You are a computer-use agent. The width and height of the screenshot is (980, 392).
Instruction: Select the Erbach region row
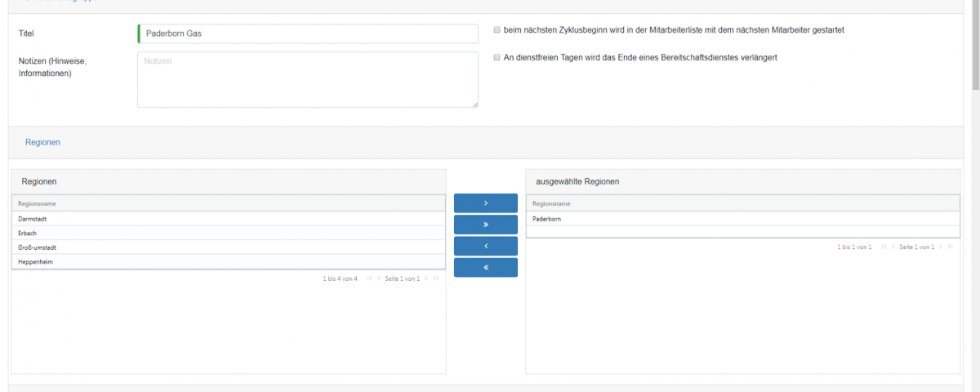[229, 233]
